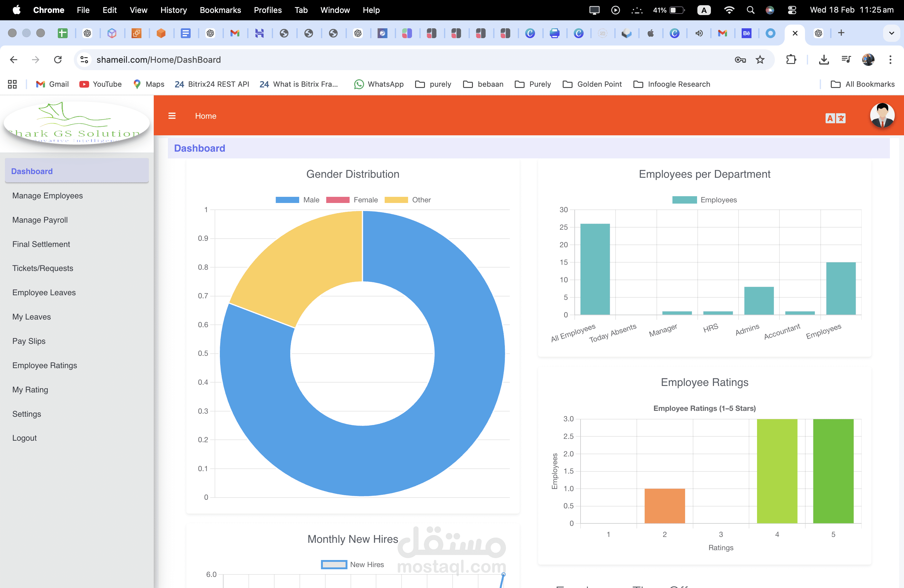Toggle the Employees legend in the department chart
Viewport: 904px width, 588px height.
pos(704,200)
